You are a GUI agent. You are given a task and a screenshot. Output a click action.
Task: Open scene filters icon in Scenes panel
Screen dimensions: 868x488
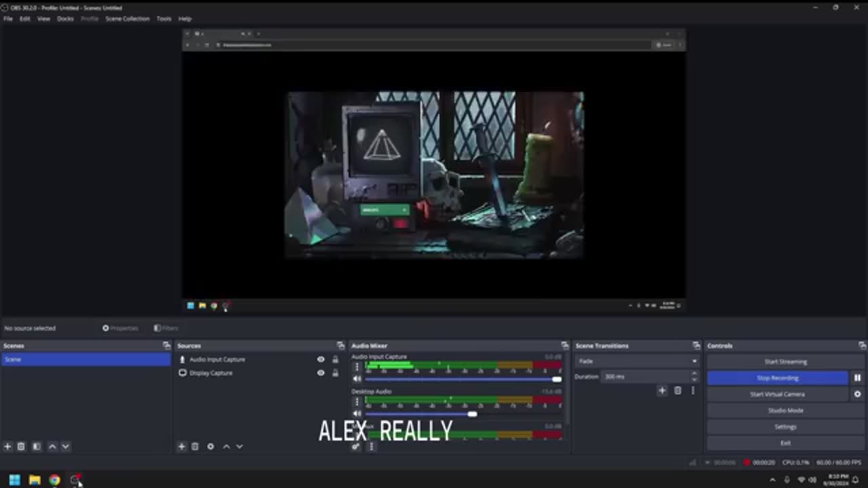pos(37,447)
